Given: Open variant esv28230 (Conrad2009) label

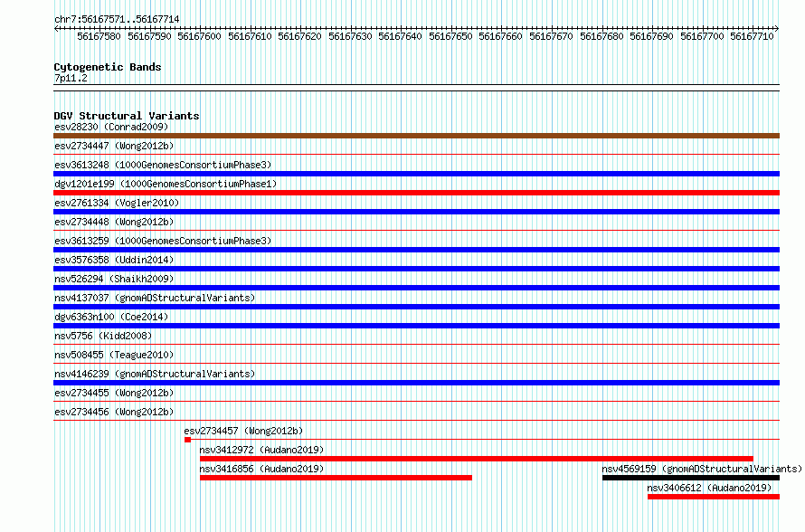Looking at the screenshot, I should [111, 127].
